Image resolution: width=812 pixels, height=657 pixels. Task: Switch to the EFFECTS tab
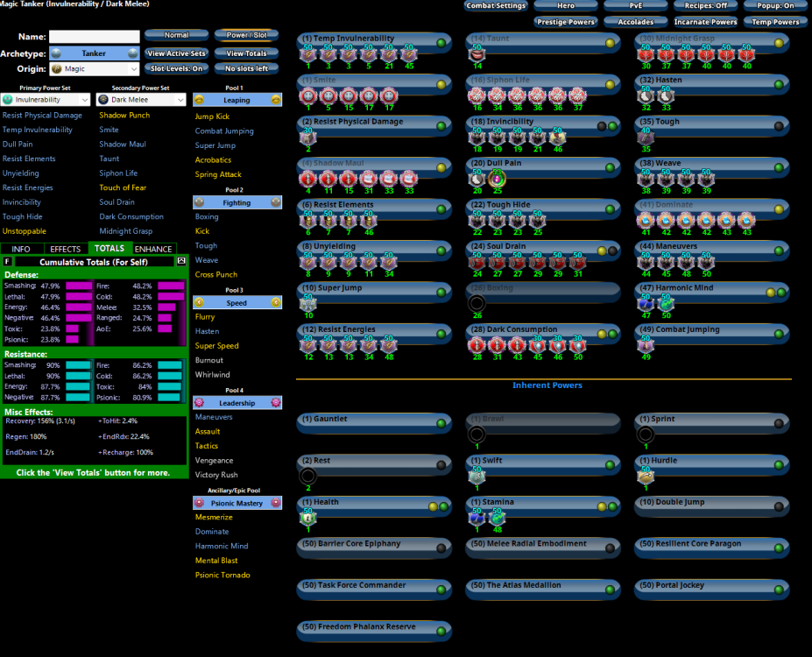pyautogui.click(x=65, y=249)
